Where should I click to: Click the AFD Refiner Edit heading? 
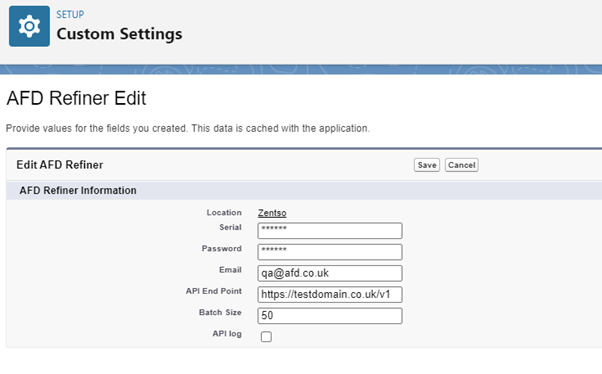pyautogui.click(x=76, y=98)
